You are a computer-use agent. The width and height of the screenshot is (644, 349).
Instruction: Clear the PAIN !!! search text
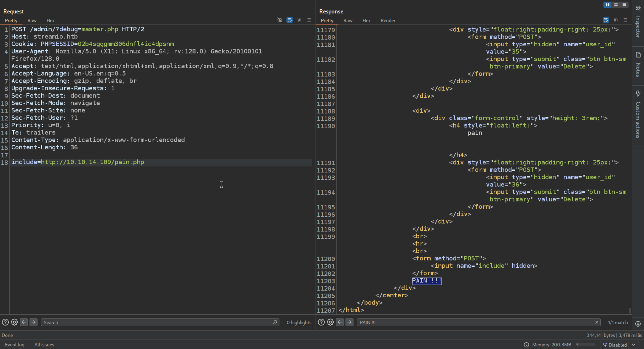[x=596, y=322]
